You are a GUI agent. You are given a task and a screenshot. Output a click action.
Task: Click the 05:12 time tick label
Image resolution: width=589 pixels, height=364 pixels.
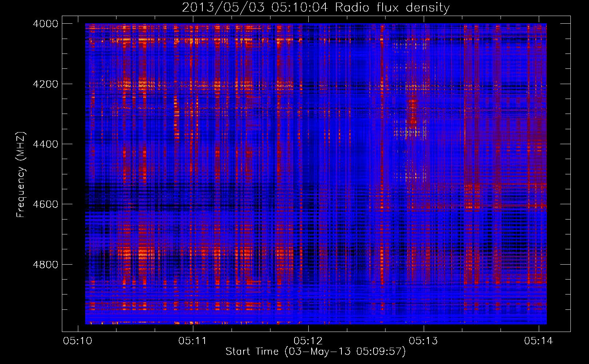(x=308, y=341)
